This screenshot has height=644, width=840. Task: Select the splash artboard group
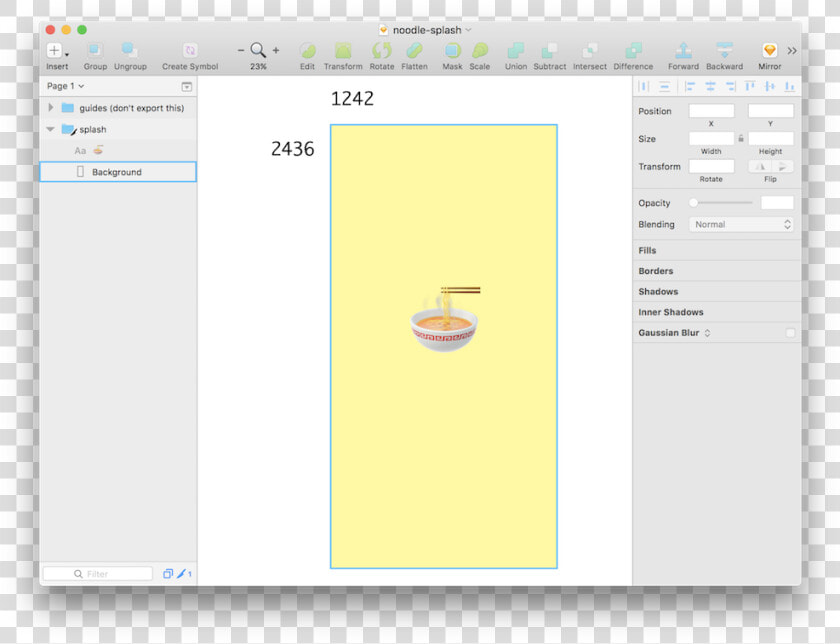pyautogui.click(x=118, y=129)
